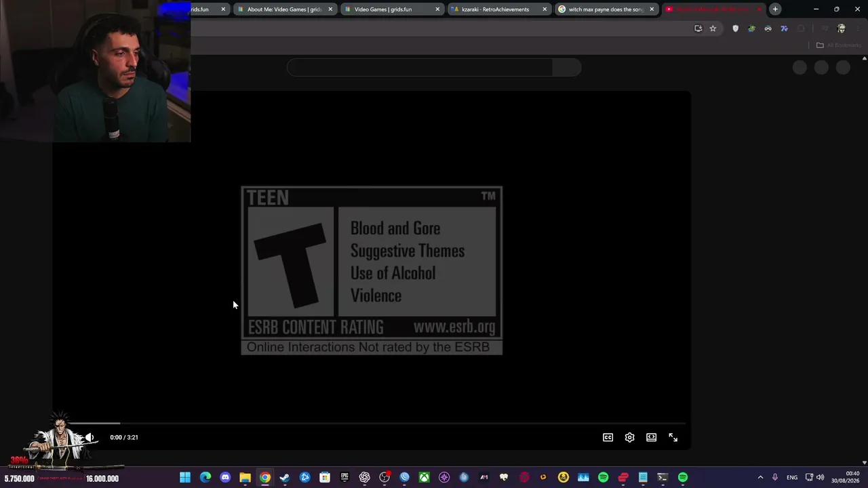Switch video to theater mode
Viewport: 868px width, 488px height.
(x=651, y=437)
